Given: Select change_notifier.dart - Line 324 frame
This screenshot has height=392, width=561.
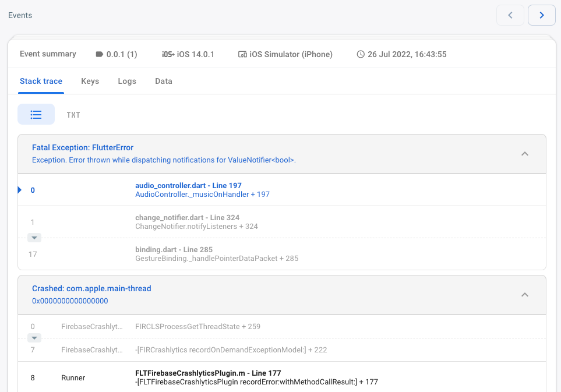Looking at the screenshot, I should 282,222.
